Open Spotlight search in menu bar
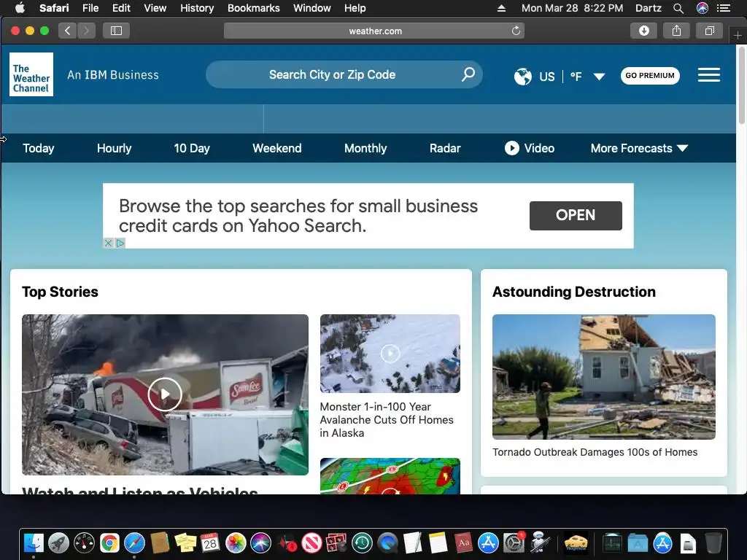 678,8
